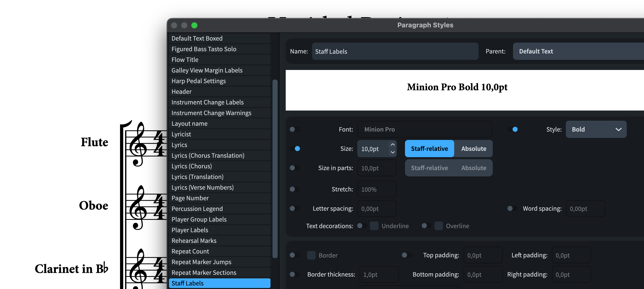The height and width of the screenshot is (289, 644).
Task: Open the Style dropdown showing Bold
Action: [x=596, y=130]
